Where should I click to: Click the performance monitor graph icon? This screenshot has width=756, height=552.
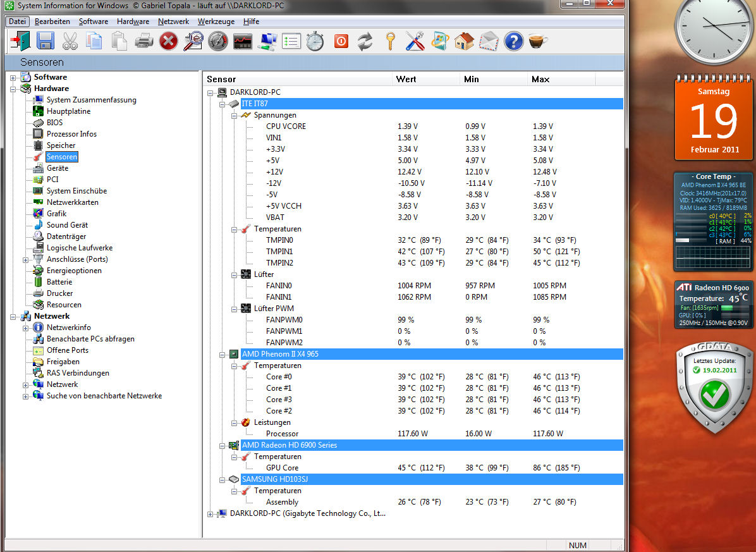[243, 41]
